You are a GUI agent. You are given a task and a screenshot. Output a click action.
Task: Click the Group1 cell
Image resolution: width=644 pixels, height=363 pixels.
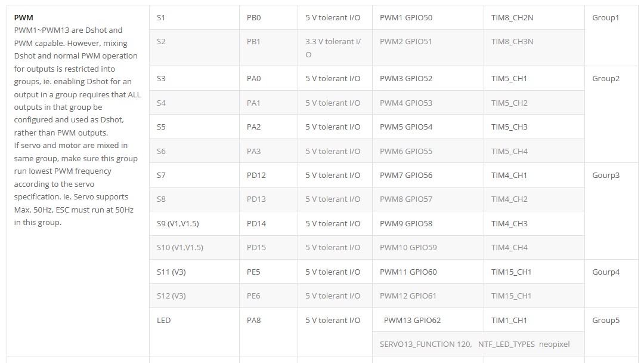(611, 36)
